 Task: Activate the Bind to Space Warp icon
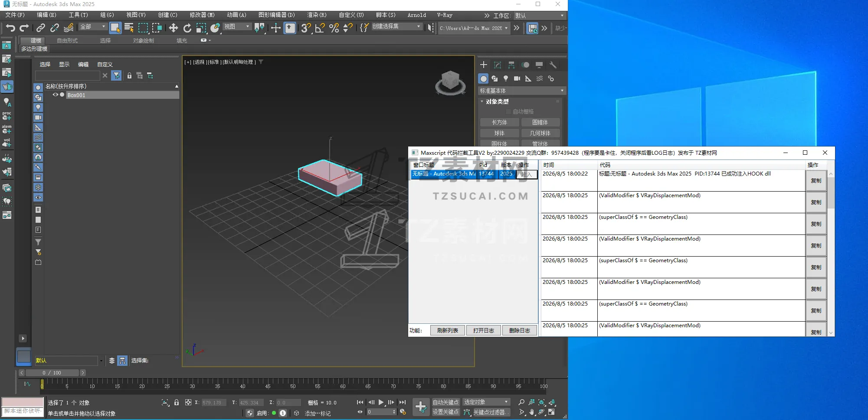(69, 28)
